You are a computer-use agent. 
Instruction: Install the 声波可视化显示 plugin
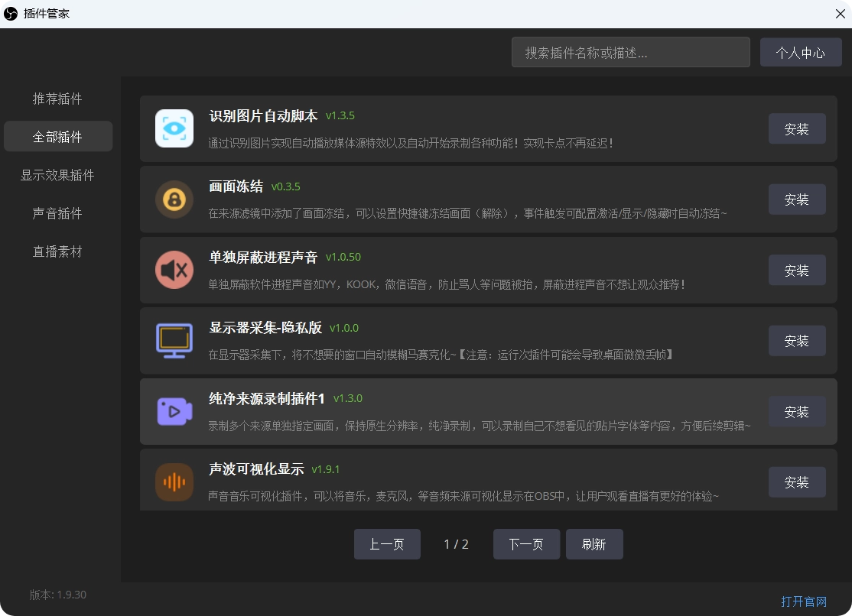point(797,482)
